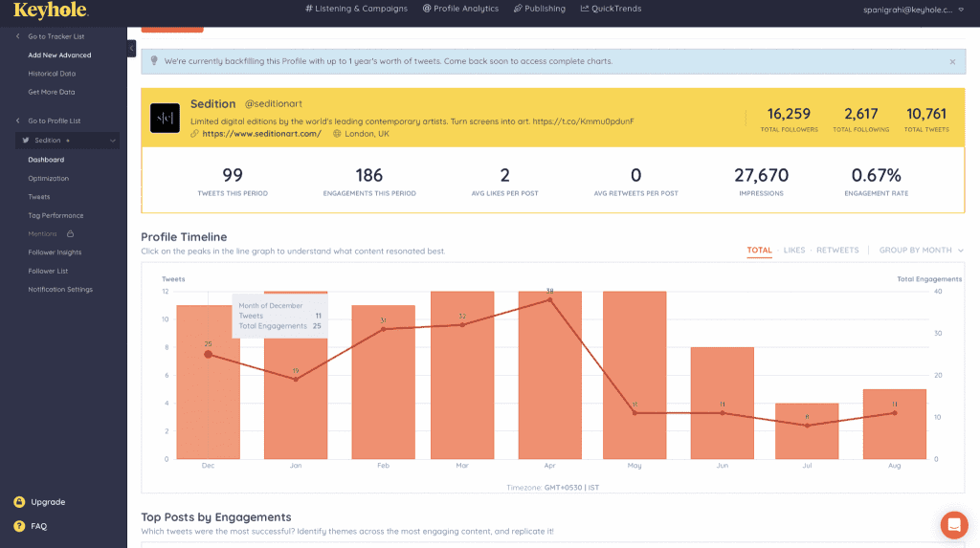Click the 16,259 total followers stat
This screenshot has width=980, height=548.
789,119
